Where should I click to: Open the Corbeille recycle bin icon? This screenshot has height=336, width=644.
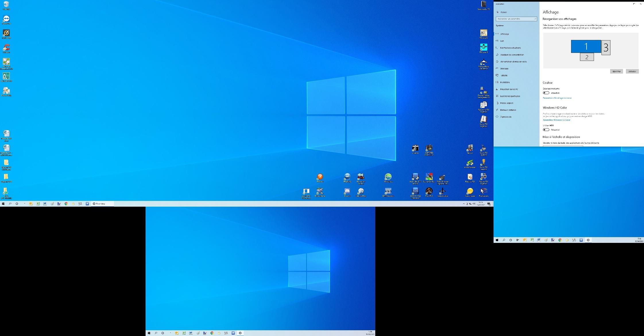coord(6,4)
